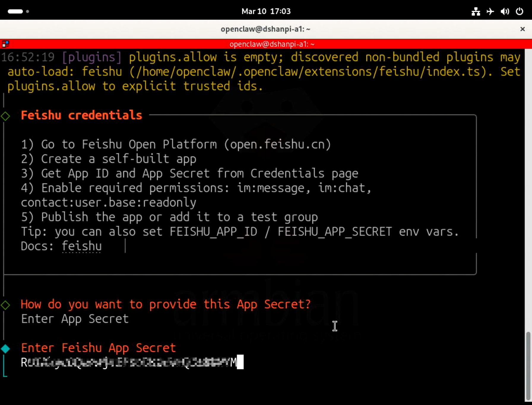Click the wired network status icon
Screen dimensions: 532x405
pos(476,11)
